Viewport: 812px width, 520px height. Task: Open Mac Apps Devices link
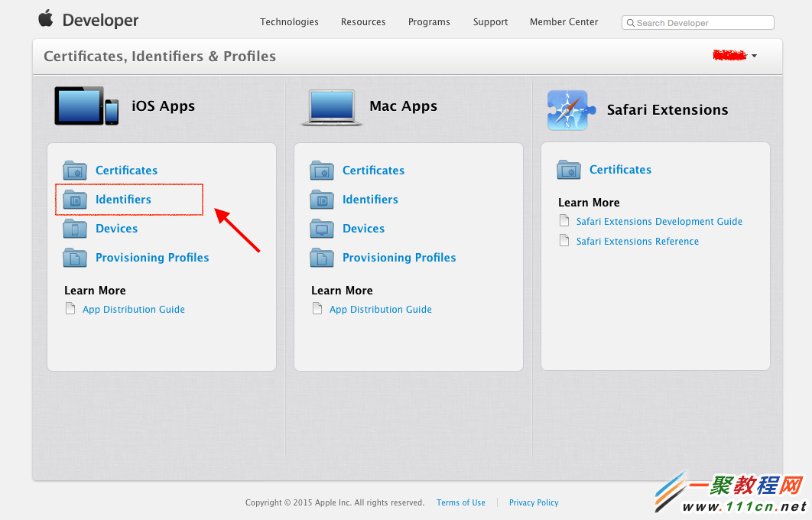[x=363, y=229]
